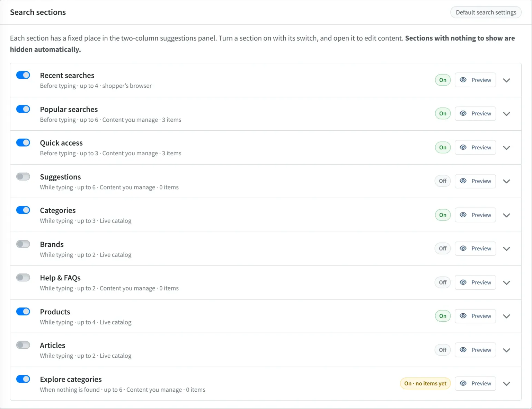Open Default search settings
Viewport: 532px width, 409px height.
(x=486, y=12)
